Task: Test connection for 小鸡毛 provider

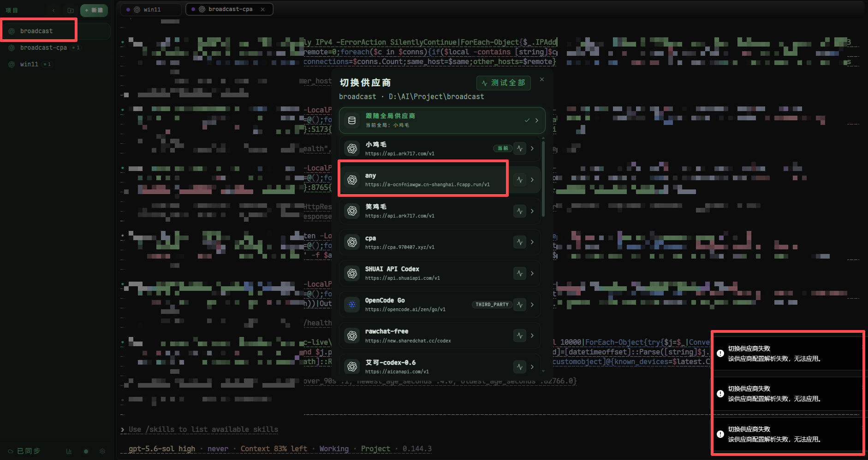Action: pyautogui.click(x=520, y=148)
